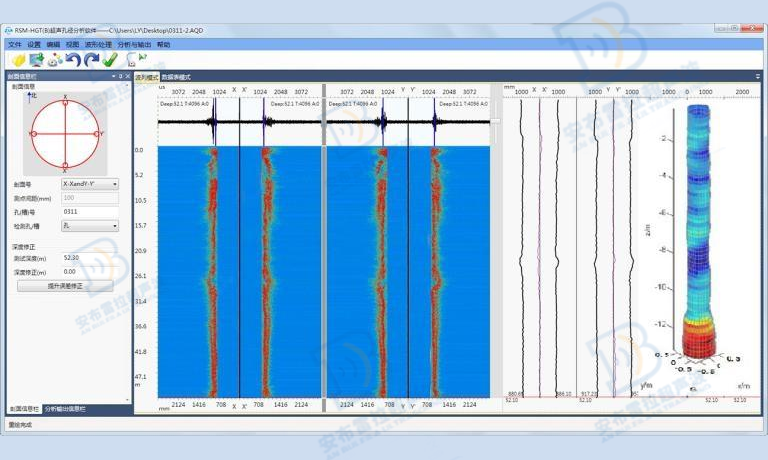This screenshot has height=460, width=768.
Task: Open the 帮助 menu
Action: [163, 45]
